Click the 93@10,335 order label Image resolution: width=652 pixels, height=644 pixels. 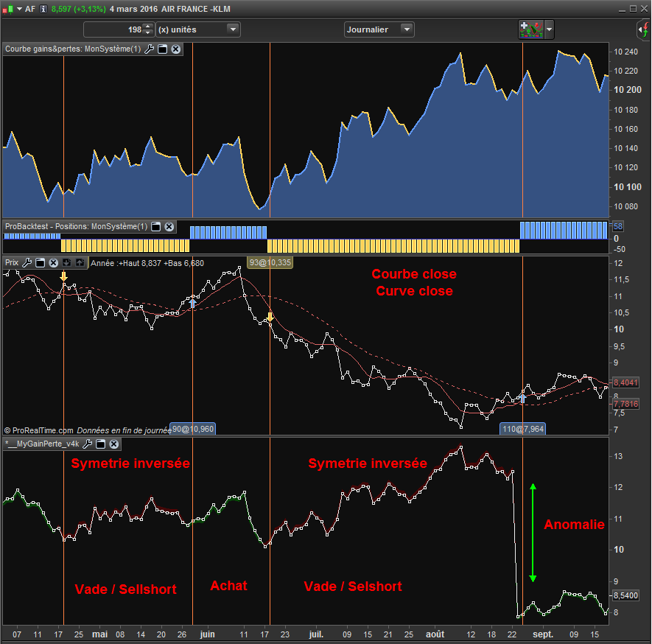point(270,262)
